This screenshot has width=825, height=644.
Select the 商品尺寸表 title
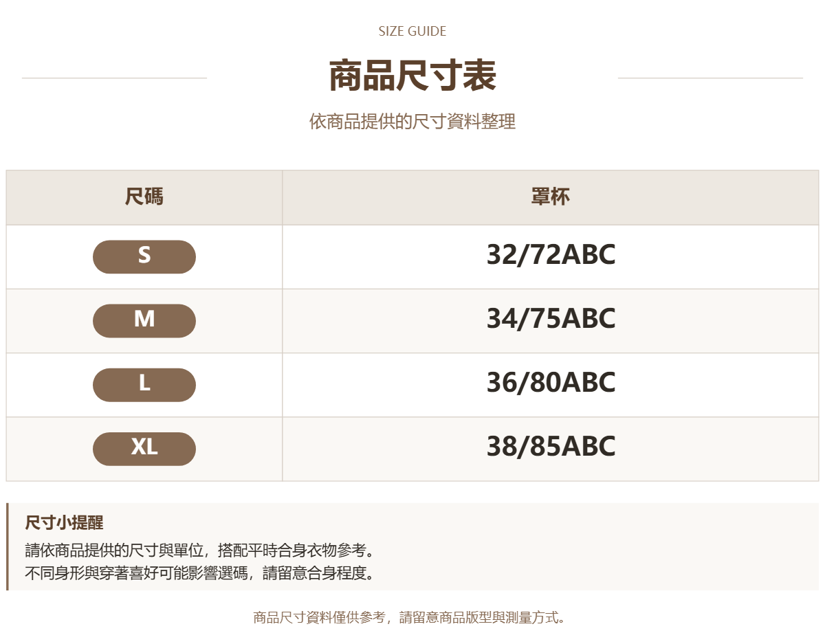point(412,76)
